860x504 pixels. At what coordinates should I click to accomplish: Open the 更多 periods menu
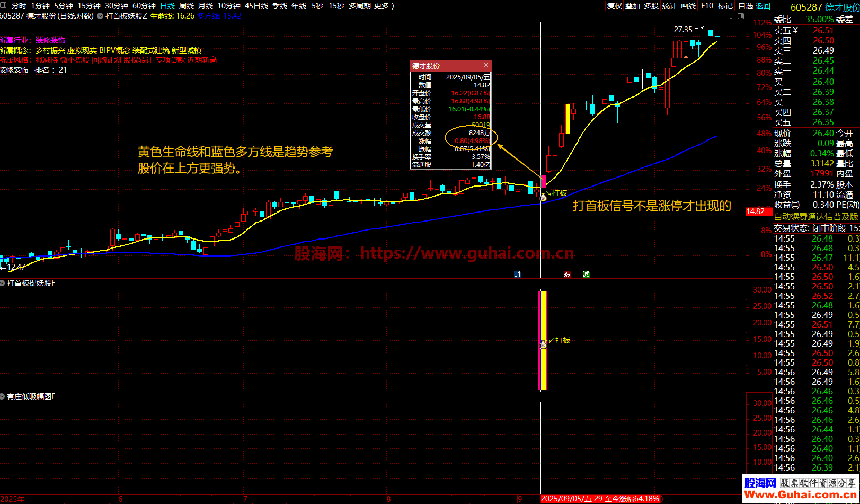(x=384, y=5)
